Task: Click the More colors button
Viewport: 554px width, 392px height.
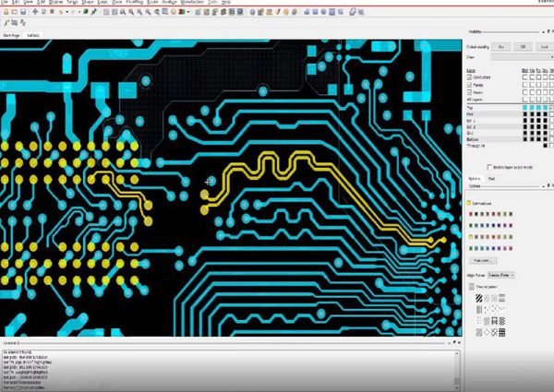Action: tap(483, 260)
